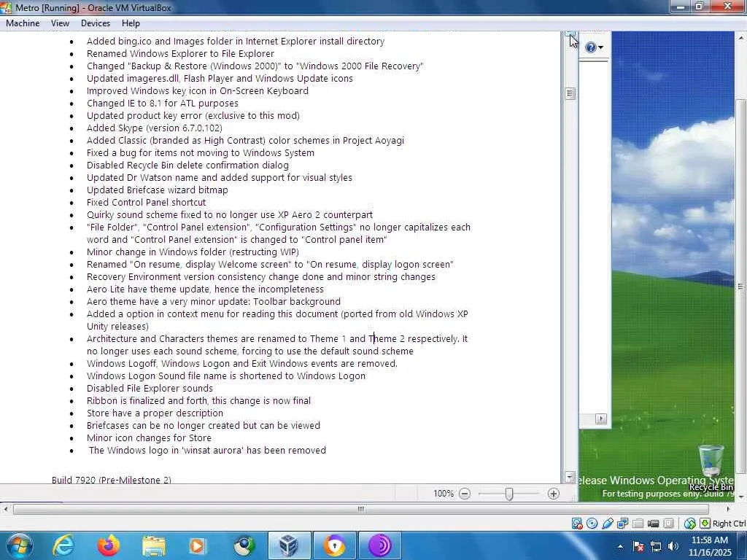
Task: Click the zoom in plus button
Action: coord(553,494)
